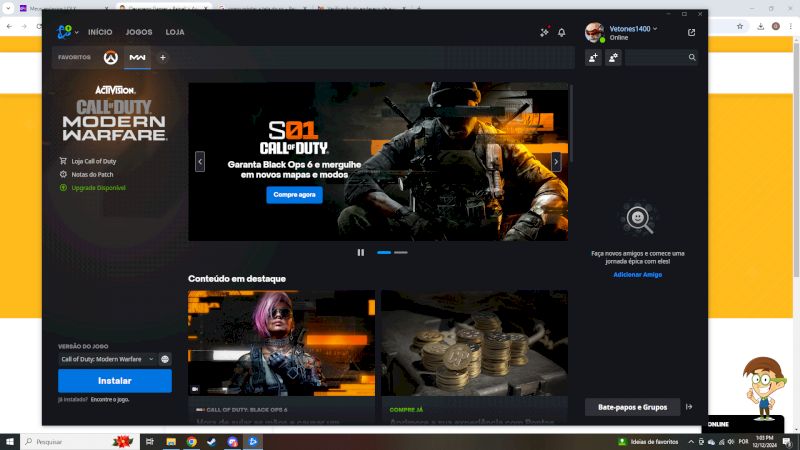Viewport: 800px width, 450px height.
Task: Open the notifications bell
Action: pyautogui.click(x=561, y=32)
